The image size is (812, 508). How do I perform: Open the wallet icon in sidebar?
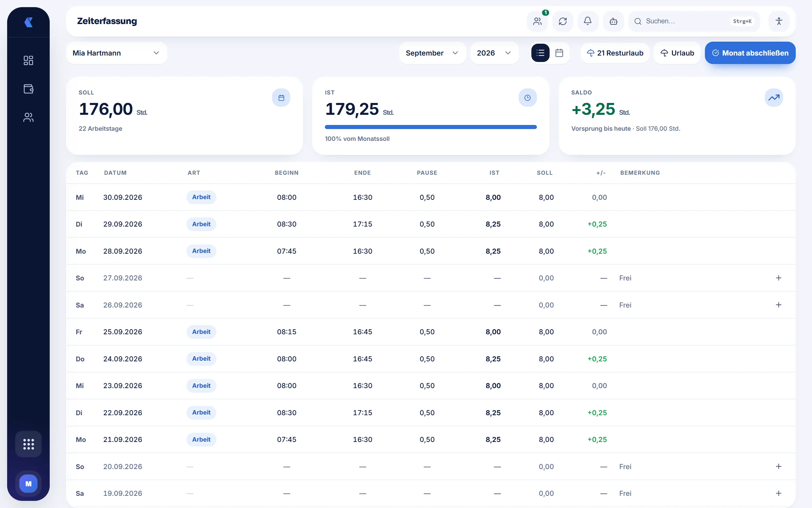coord(28,89)
